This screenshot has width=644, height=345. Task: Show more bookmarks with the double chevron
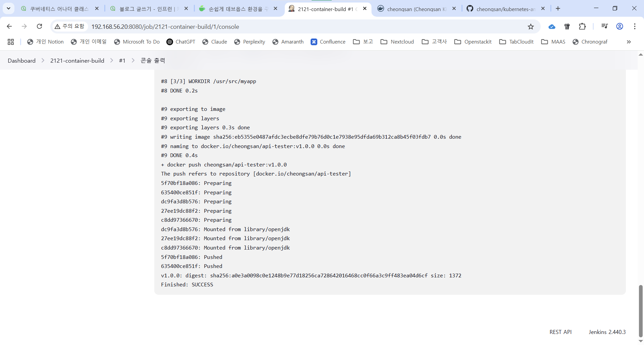(629, 42)
